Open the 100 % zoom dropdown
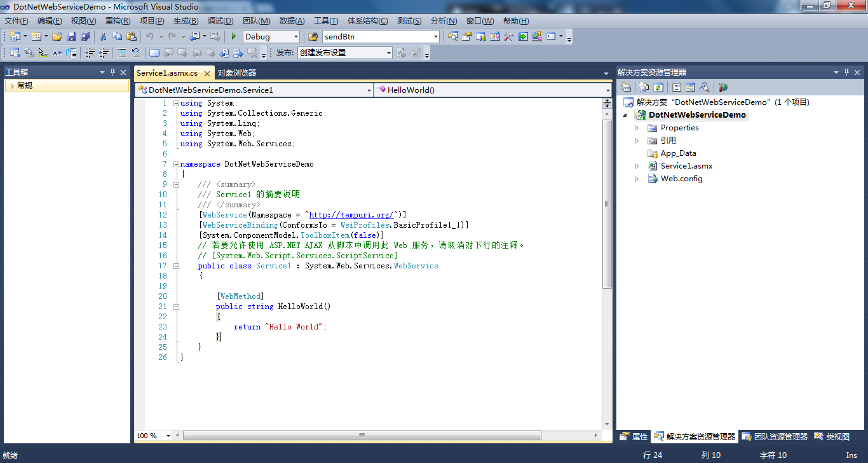Screen dimensions: 868x463 (x=168, y=436)
